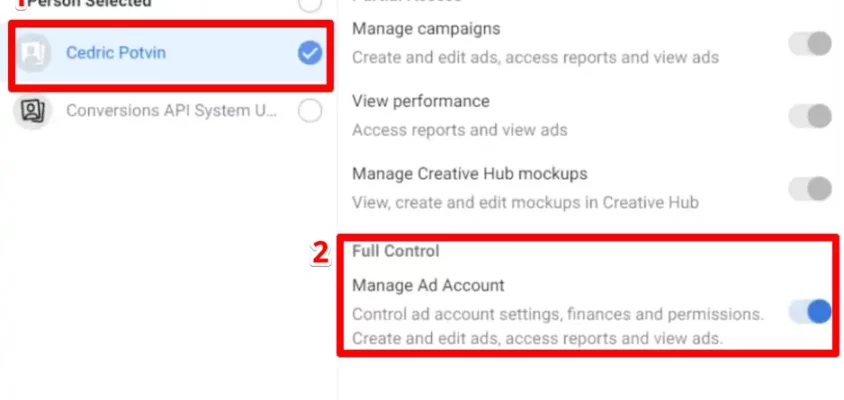This screenshot has height=400, width=844.
Task: Click the "Access reports and view ads" description
Action: click(459, 130)
